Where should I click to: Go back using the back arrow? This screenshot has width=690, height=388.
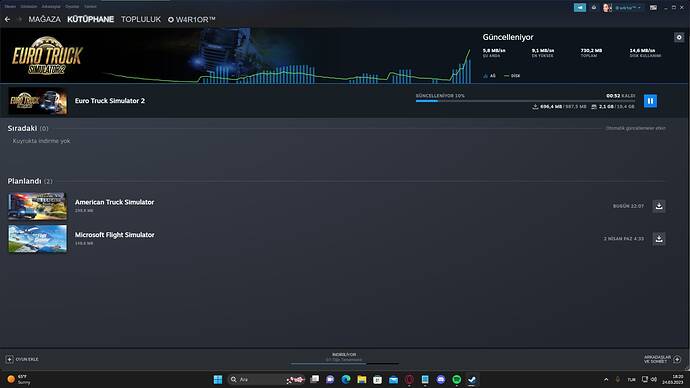[7, 19]
